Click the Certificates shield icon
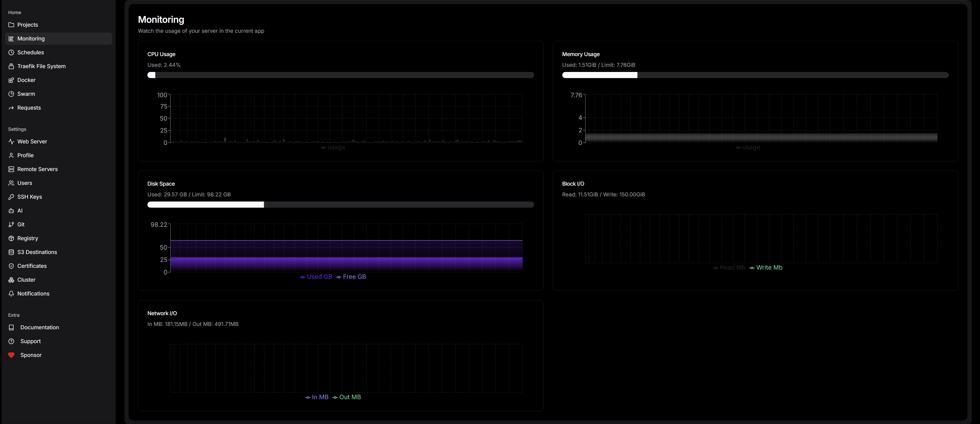Viewport: 980px width, 424px height. pos(12,266)
